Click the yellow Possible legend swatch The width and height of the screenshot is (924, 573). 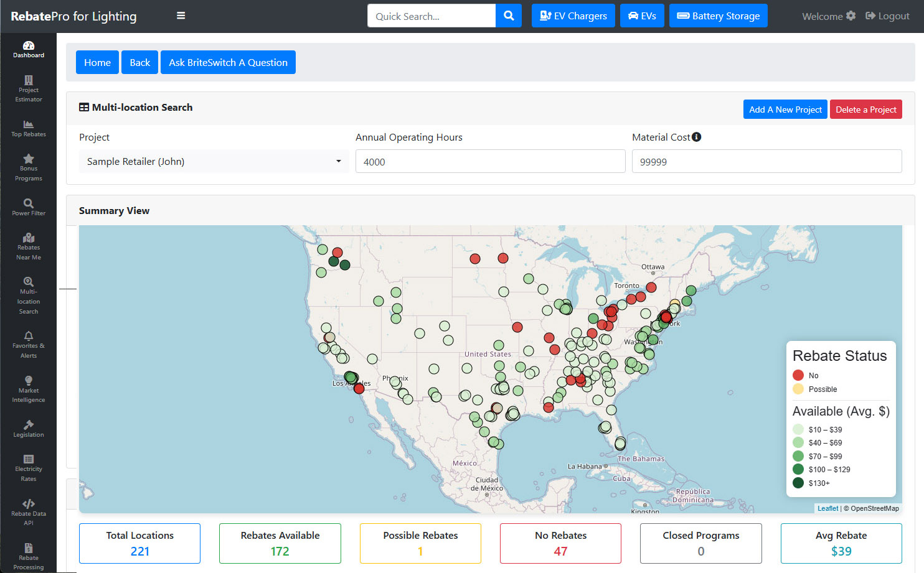[x=798, y=389]
